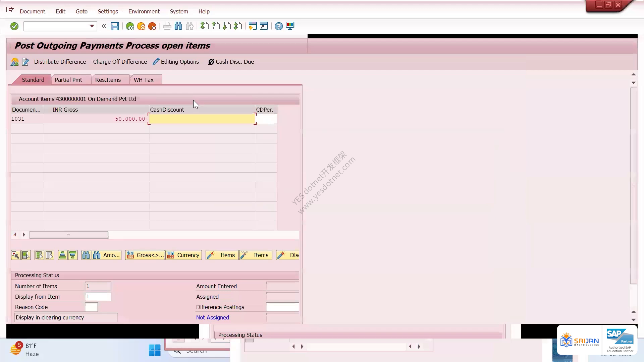
Task: Click the red Cancel icon in toolbar
Action: click(152, 26)
